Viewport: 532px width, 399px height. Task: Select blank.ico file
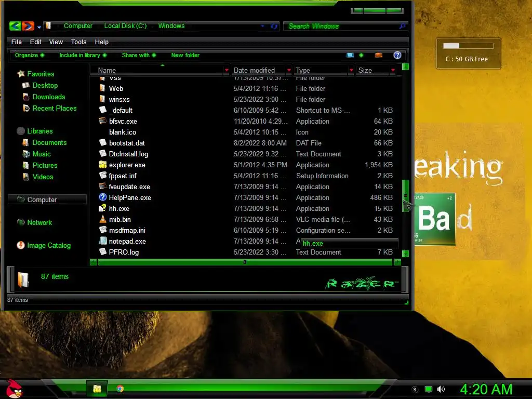pos(123,132)
